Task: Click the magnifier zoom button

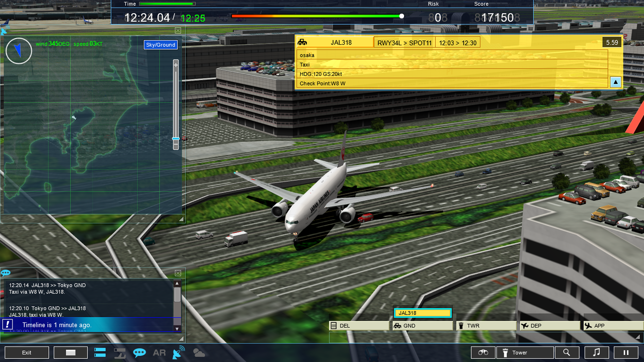Action: (x=567, y=352)
